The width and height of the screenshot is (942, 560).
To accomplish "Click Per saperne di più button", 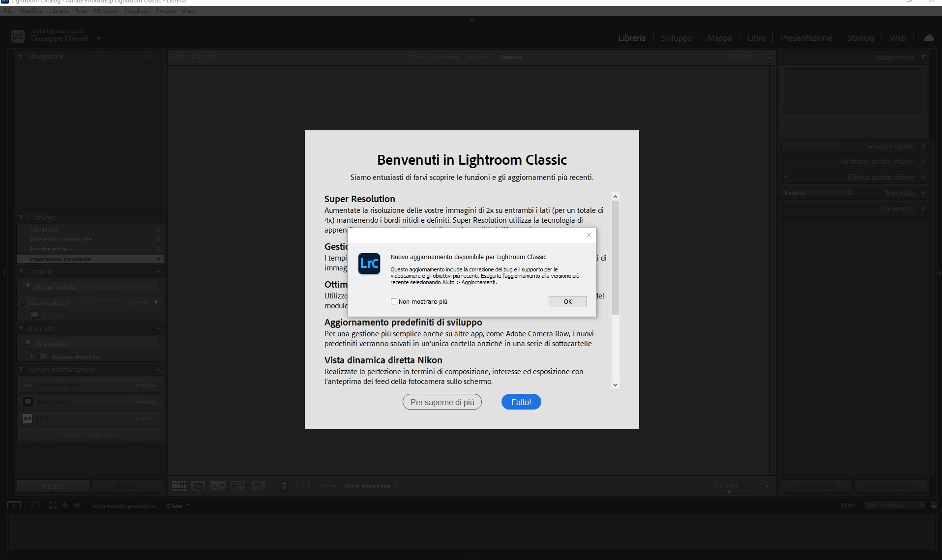I will click(442, 402).
